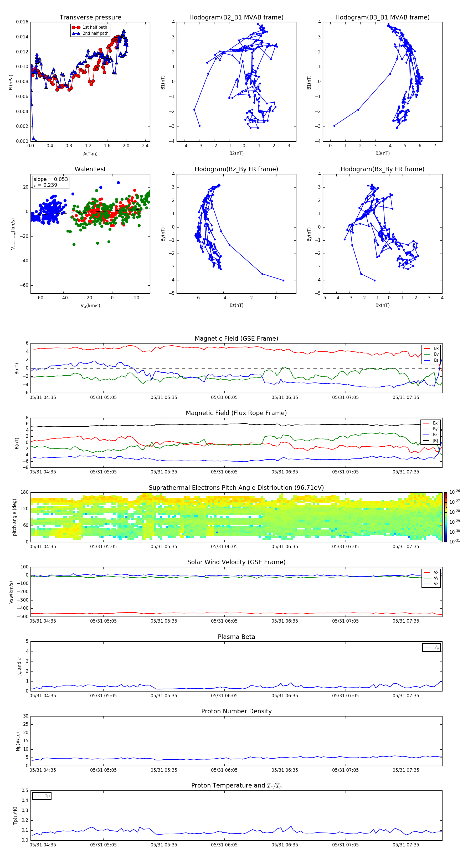Click the 'Transverse pressure' plot title
The image size is (473, 868).
coord(90,18)
